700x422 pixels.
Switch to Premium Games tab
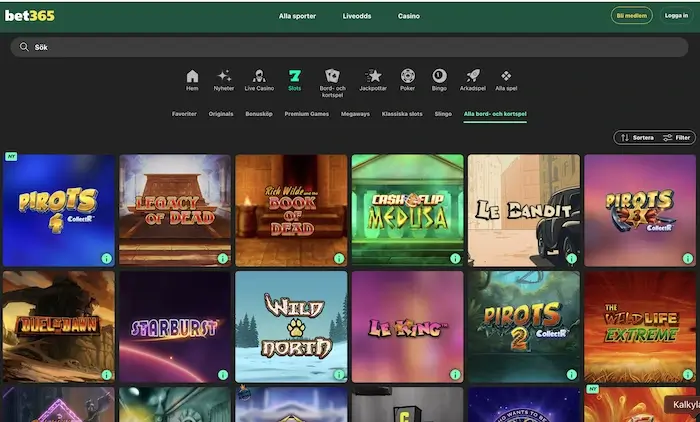click(307, 114)
